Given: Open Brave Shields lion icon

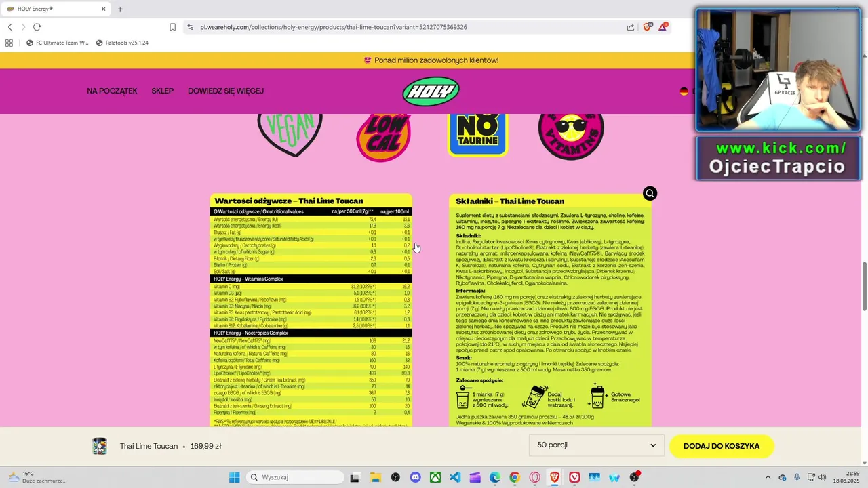Looking at the screenshot, I should pyautogui.click(x=647, y=27).
